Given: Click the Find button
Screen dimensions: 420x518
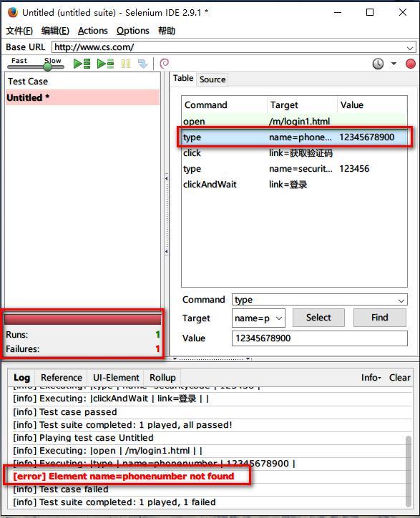Looking at the screenshot, I should click(x=380, y=318).
